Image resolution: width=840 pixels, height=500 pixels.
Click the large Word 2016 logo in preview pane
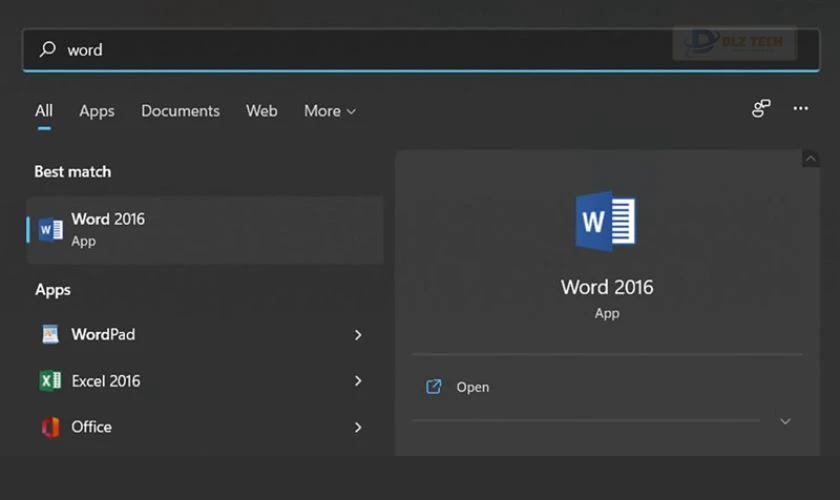606,221
